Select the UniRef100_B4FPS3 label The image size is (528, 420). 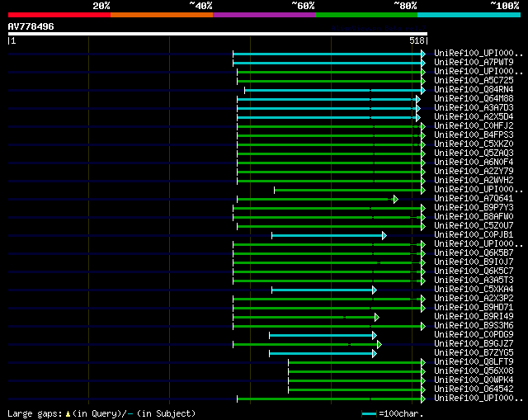[474, 135]
